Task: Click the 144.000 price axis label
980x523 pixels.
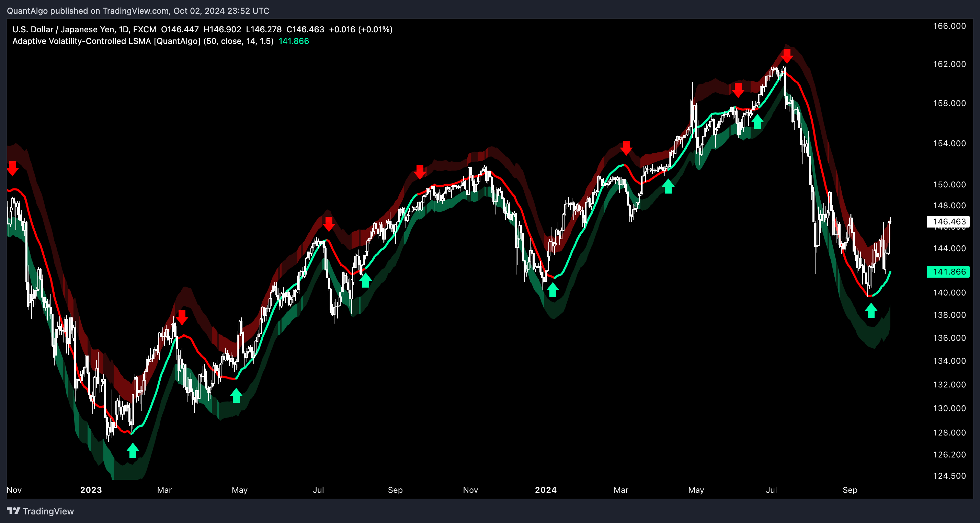Action: pyautogui.click(x=949, y=248)
